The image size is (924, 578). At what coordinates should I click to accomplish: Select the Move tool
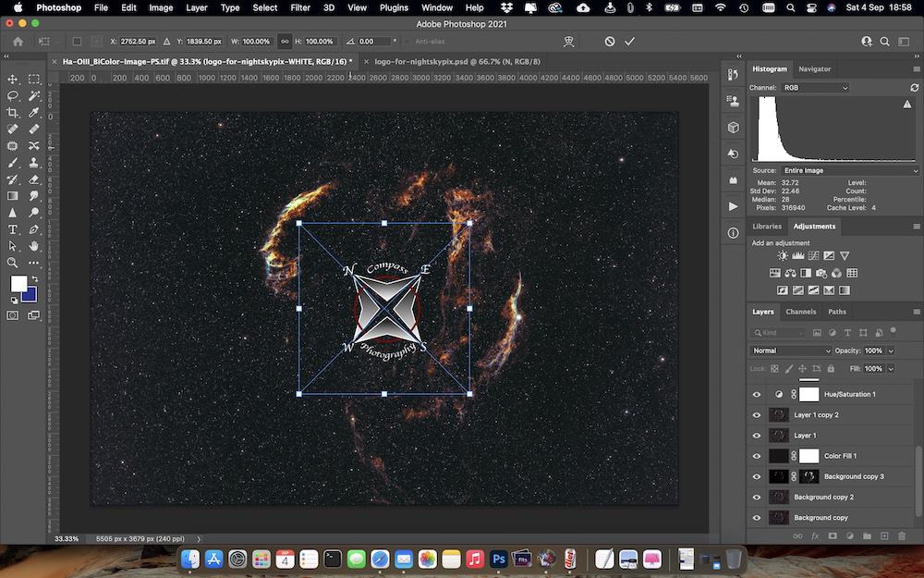[12, 79]
